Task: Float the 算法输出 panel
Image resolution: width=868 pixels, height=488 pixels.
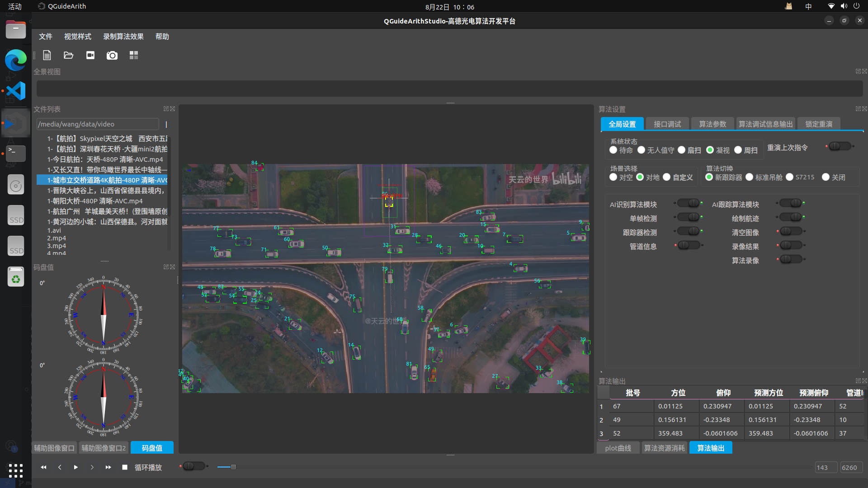Action: point(858,381)
